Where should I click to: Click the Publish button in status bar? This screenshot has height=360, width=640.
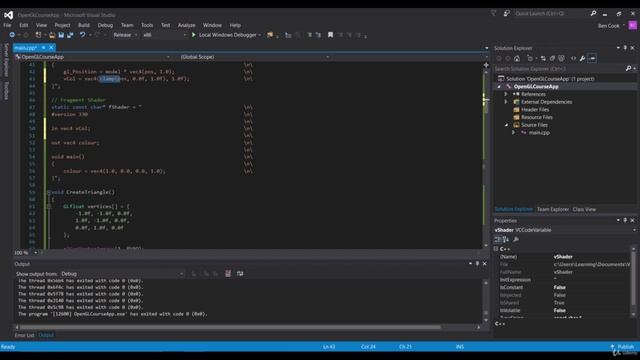(x=622, y=347)
